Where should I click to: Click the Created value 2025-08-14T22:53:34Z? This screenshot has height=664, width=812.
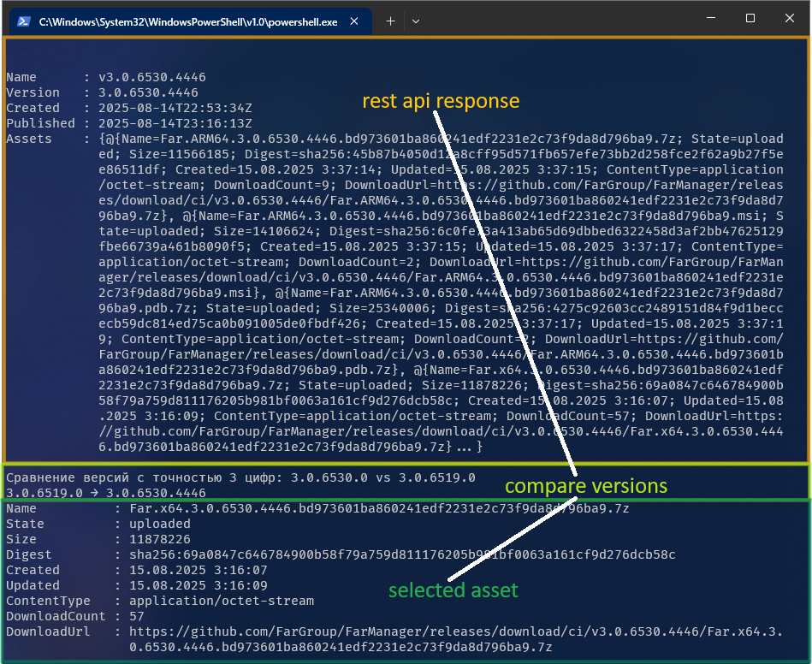pos(175,109)
